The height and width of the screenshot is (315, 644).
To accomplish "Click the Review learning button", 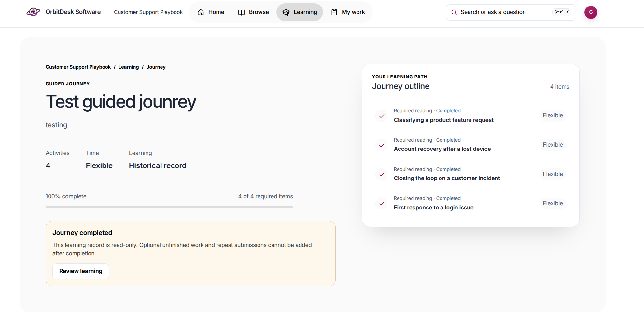I will [81, 271].
